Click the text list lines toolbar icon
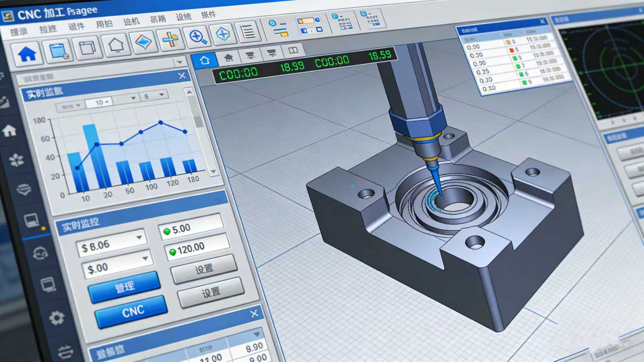The image size is (644, 362). [x=248, y=32]
